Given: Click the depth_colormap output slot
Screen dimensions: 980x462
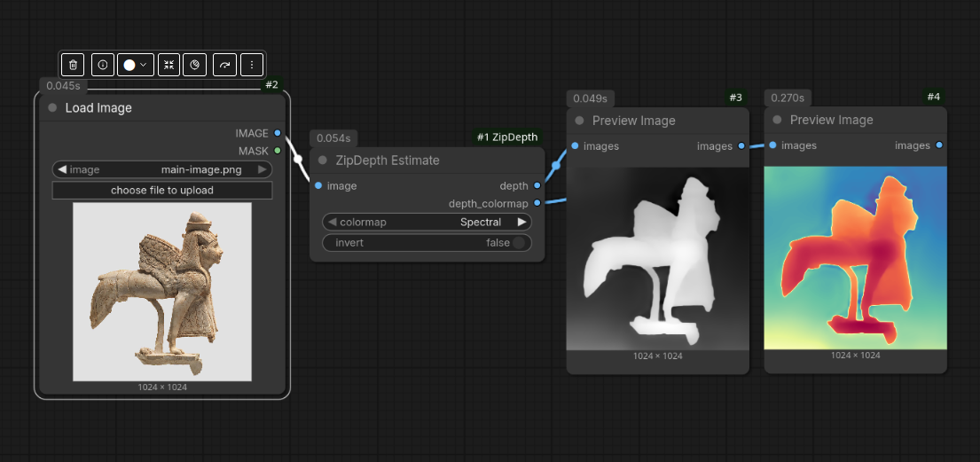Looking at the screenshot, I should 537,203.
